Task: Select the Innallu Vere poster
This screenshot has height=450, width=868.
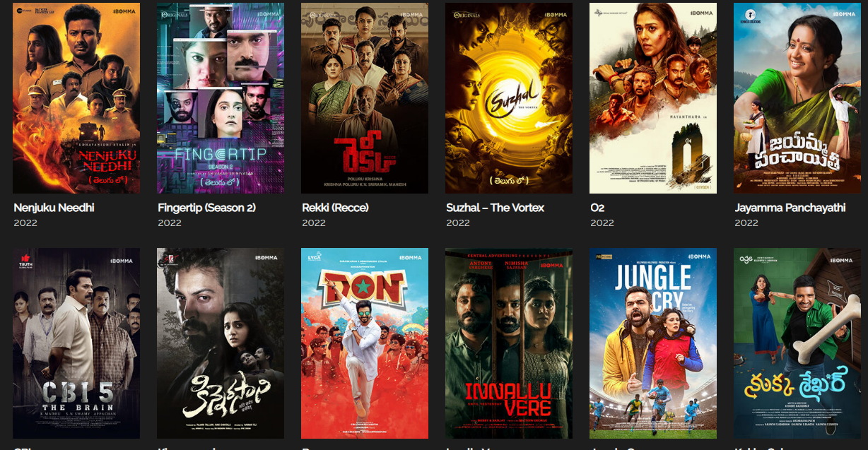Action: point(509,343)
